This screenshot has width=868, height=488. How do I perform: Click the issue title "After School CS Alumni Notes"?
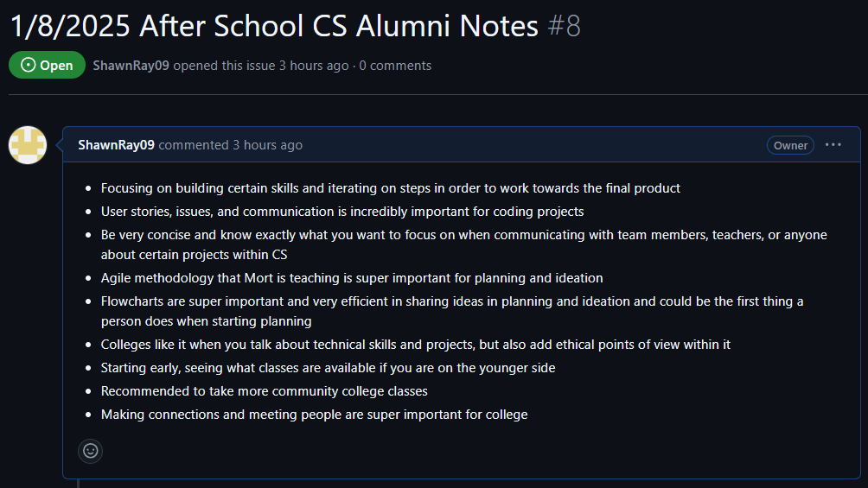coord(339,26)
